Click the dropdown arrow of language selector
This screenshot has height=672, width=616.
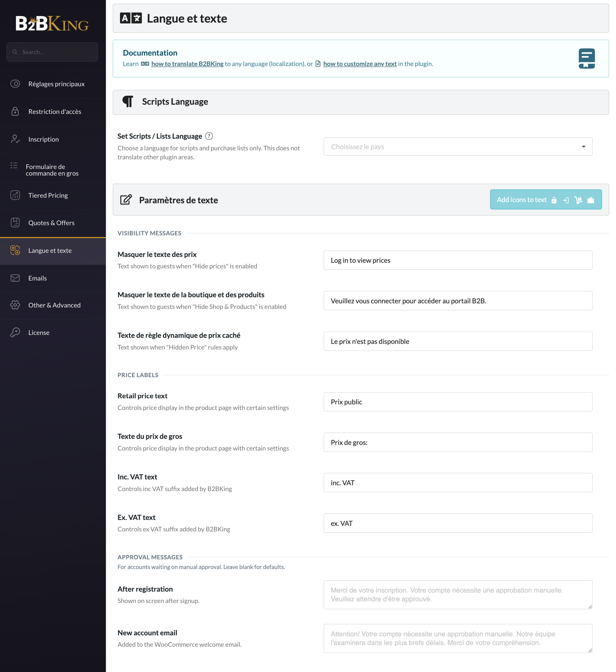(x=584, y=147)
